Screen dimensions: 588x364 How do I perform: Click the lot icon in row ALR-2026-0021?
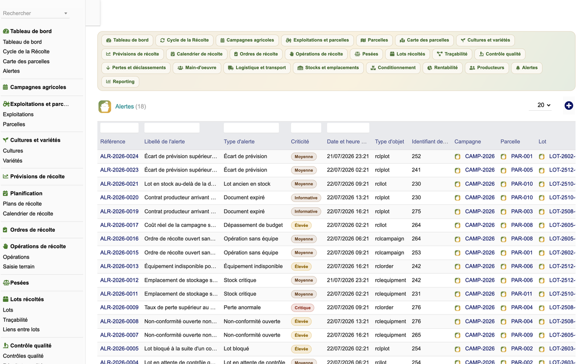(x=542, y=184)
